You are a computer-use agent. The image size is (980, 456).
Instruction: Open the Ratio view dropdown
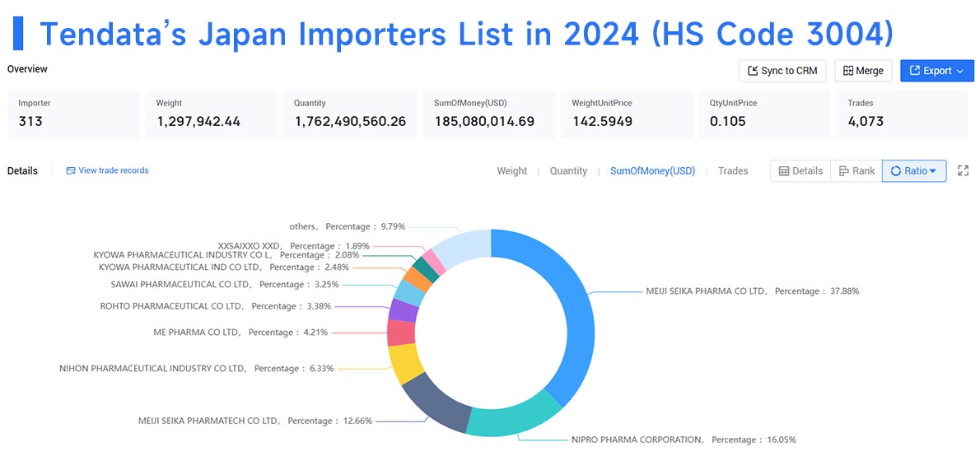pyautogui.click(x=914, y=170)
